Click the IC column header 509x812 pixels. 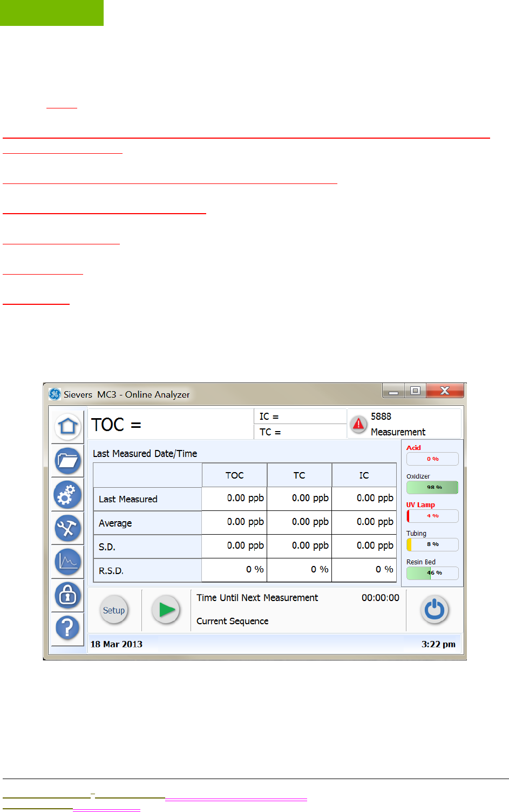click(364, 475)
